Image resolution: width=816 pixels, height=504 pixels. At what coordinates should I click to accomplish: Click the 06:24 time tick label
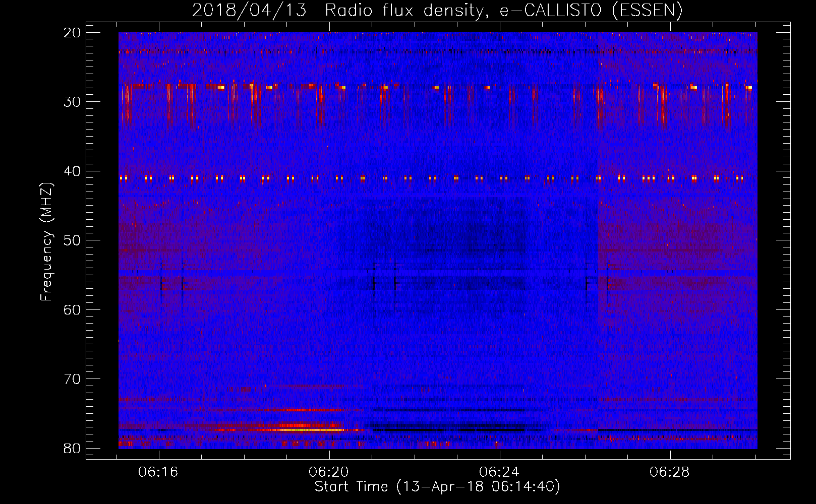(x=499, y=472)
